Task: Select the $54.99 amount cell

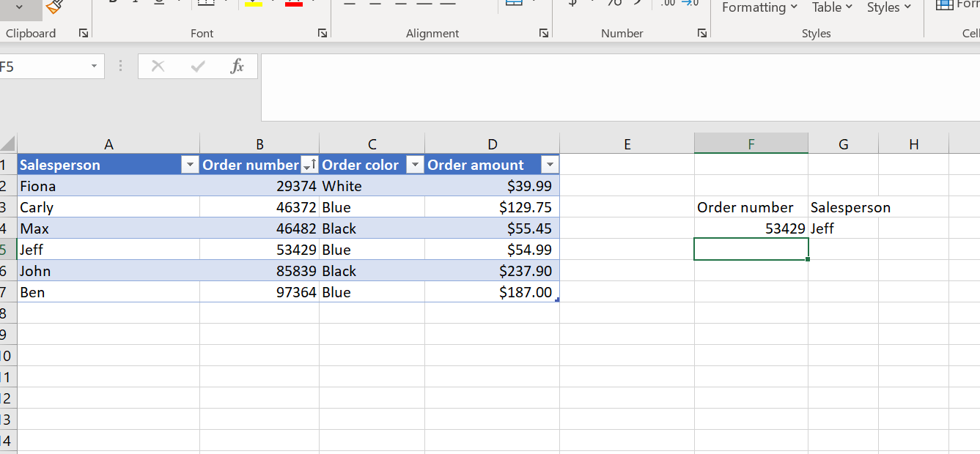Action: tap(492, 250)
